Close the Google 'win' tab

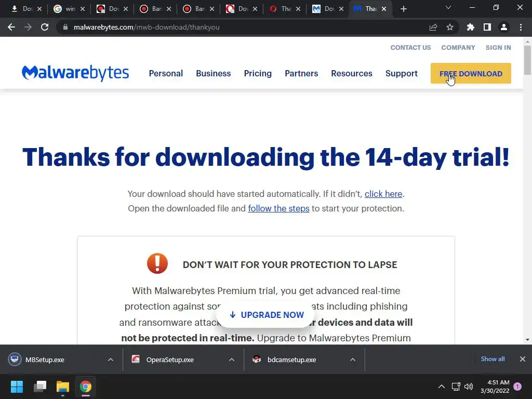click(83, 9)
